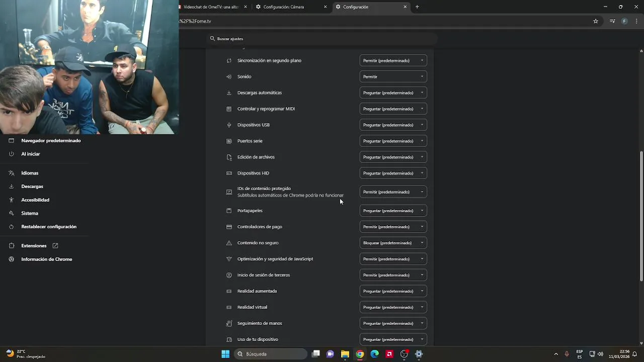Click the Realidad virtual headset icon
The width and height of the screenshot is (644, 362).
pos(229,307)
